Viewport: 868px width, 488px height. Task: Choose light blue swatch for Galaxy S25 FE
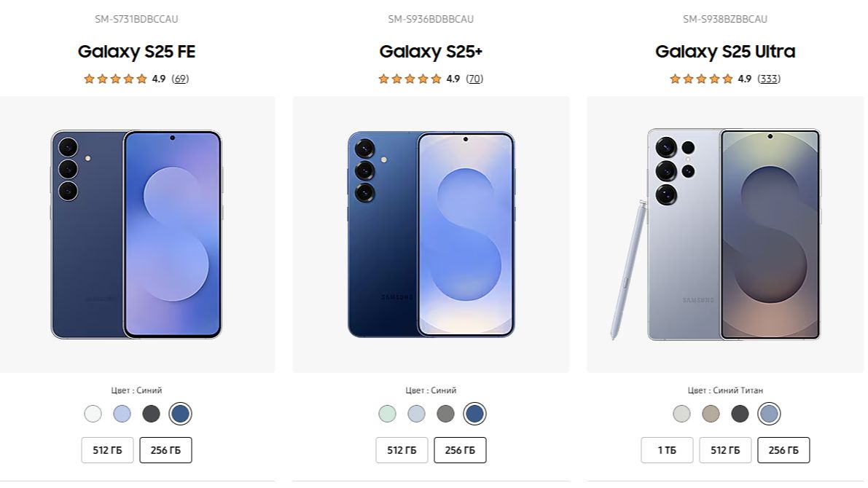[122, 414]
